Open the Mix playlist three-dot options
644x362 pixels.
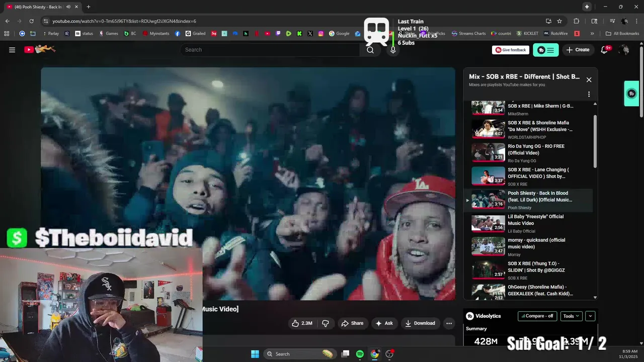589,94
